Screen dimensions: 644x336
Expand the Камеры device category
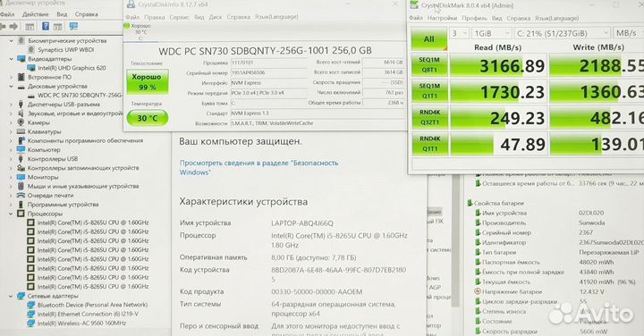pyautogui.click(x=11, y=122)
